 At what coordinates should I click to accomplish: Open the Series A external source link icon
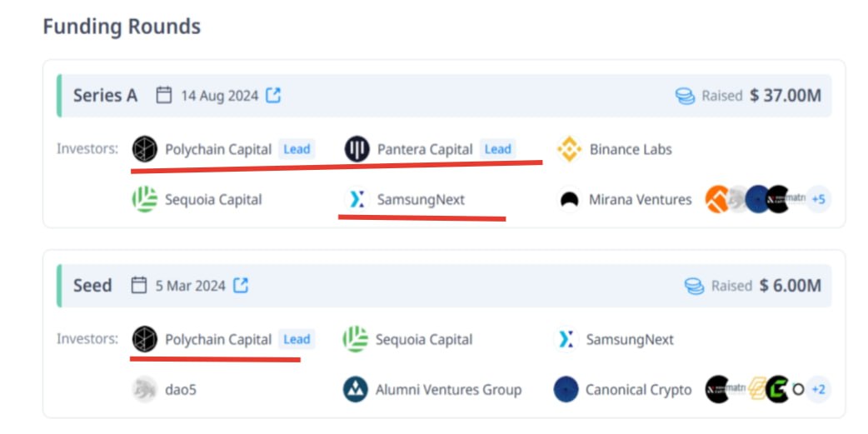(x=273, y=95)
